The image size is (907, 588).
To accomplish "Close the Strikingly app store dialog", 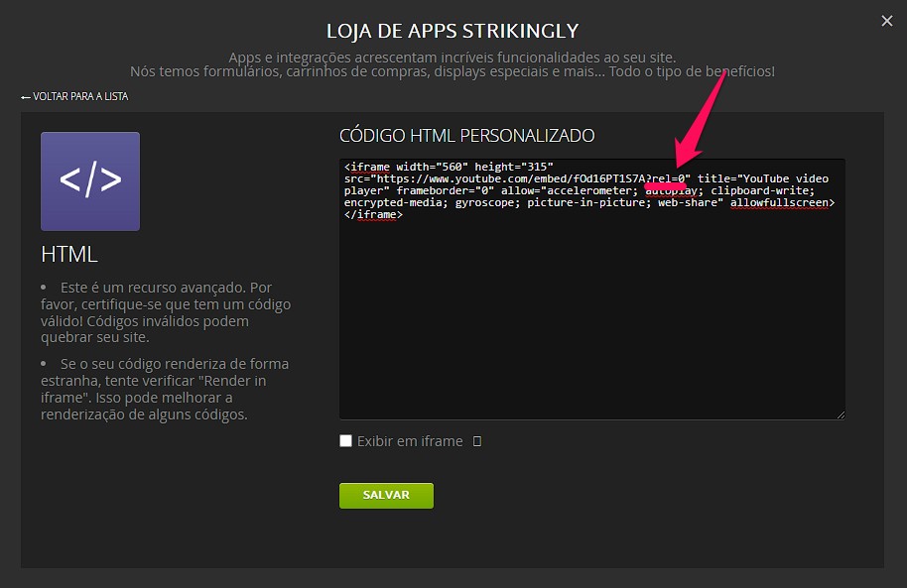I will tap(887, 21).
